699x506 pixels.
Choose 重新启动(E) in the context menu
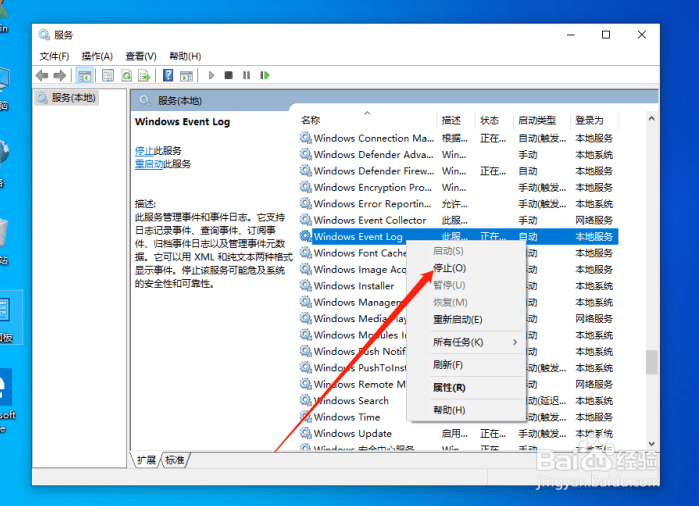[457, 320]
